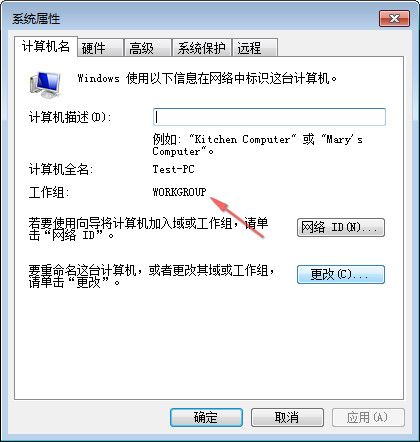Click the Kitchen Computer example text

click(242, 139)
